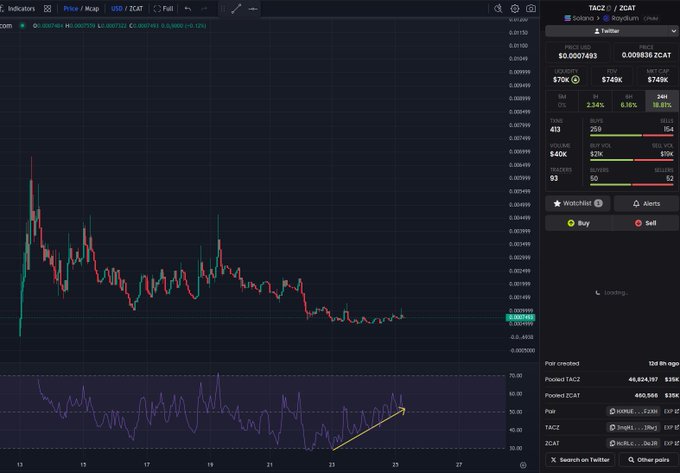Switch chart to Mcap mode
This screenshot has width=680, height=473.
coord(92,9)
